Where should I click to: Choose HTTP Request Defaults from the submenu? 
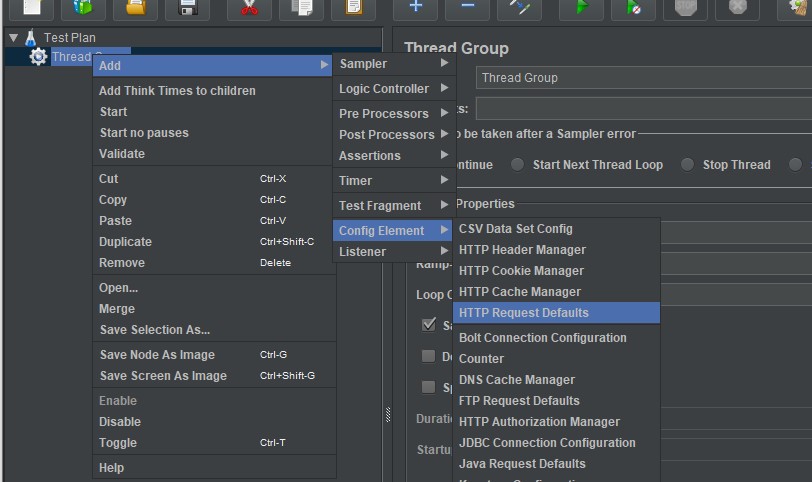(x=524, y=313)
